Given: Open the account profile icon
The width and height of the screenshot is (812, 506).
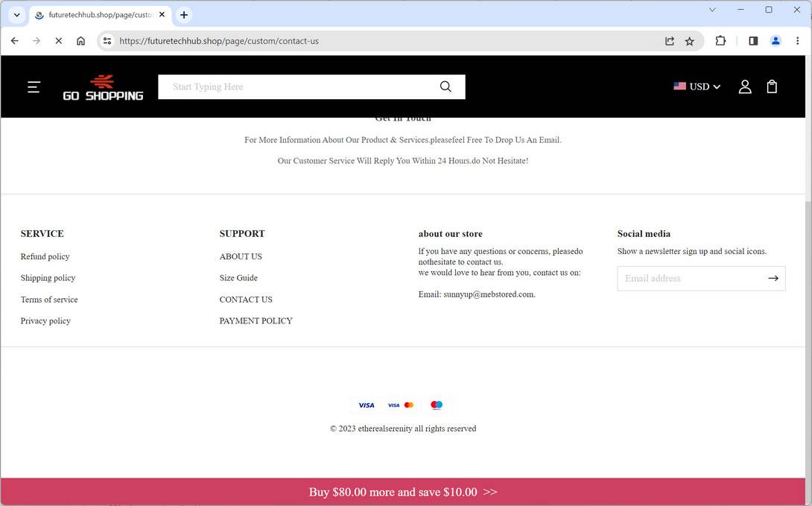Looking at the screenshot, I should click(745, 86).
